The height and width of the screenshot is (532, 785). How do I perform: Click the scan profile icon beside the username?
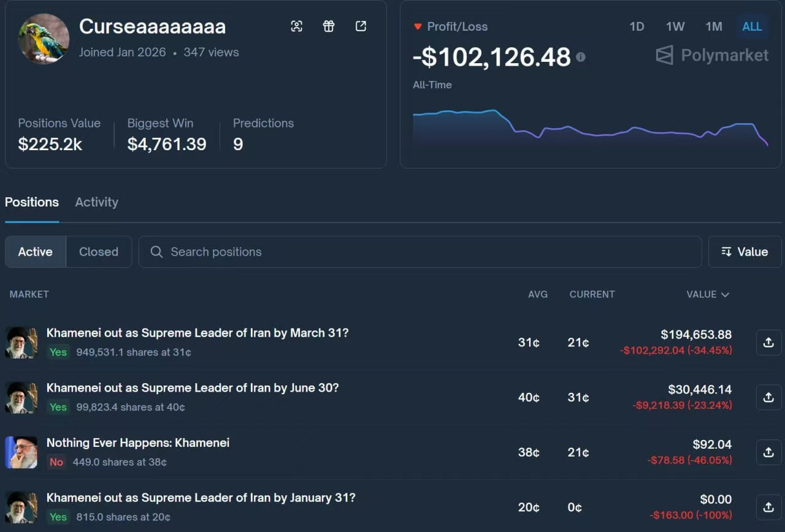coord(297,26)
